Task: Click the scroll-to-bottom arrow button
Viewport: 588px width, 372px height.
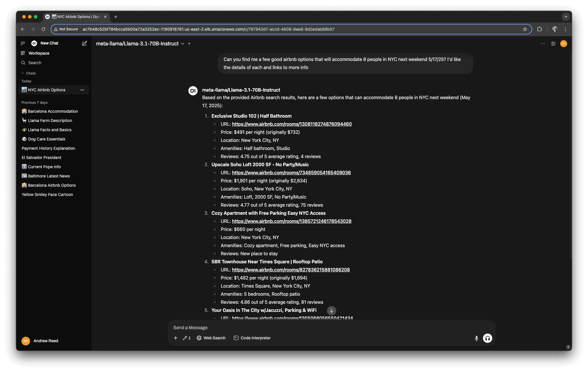Action: 332,311
